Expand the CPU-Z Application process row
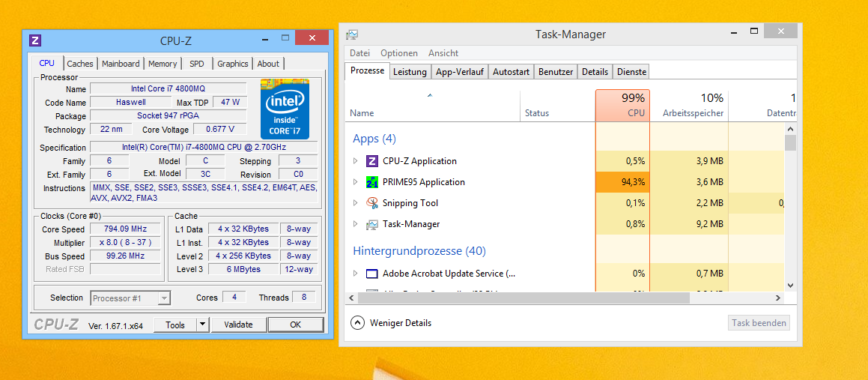This screenshot has height=380, width=868. [356, 161]
